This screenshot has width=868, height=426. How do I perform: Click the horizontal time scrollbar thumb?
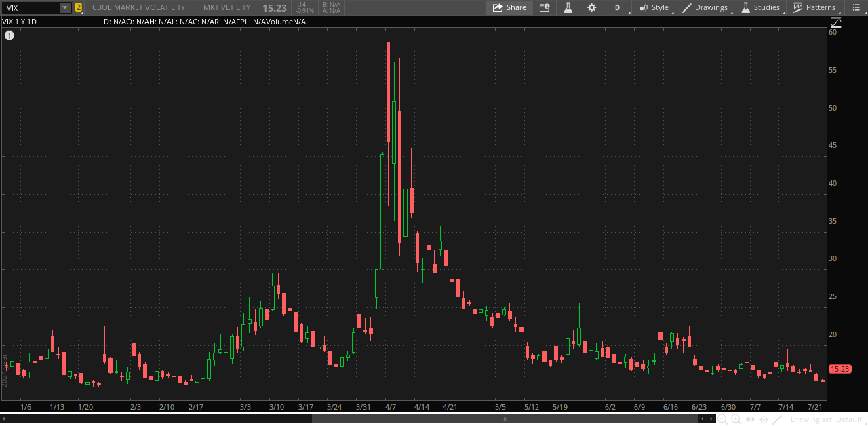[505, 419]
